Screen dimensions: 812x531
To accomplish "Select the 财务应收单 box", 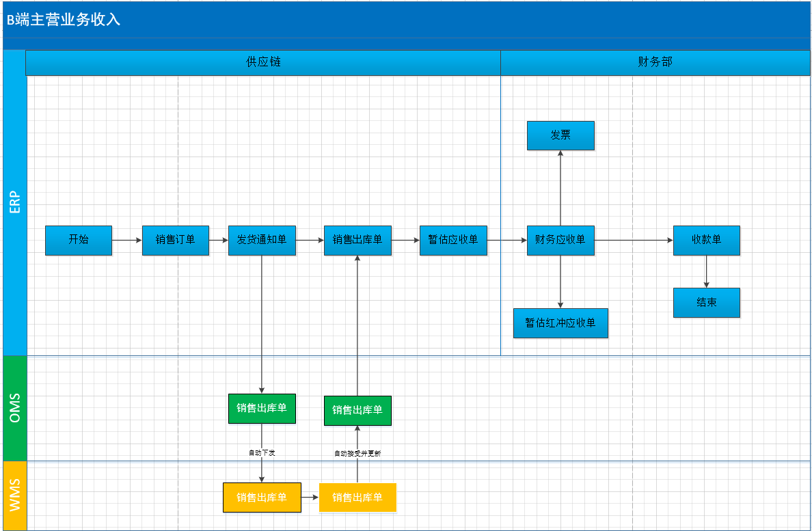I will click(561, 240).
